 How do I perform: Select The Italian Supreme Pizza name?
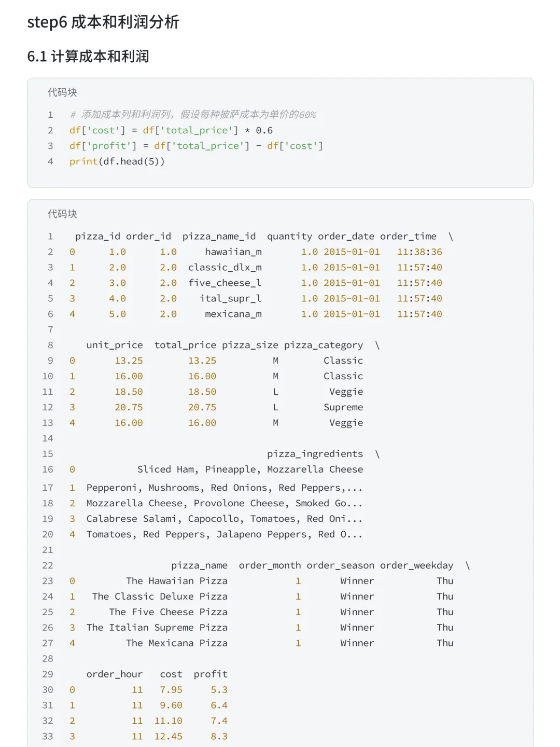tap(157, 628)
